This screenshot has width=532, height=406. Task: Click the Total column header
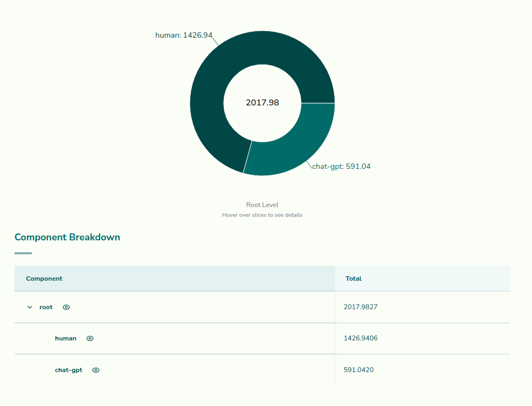click(x=422, y=279)
